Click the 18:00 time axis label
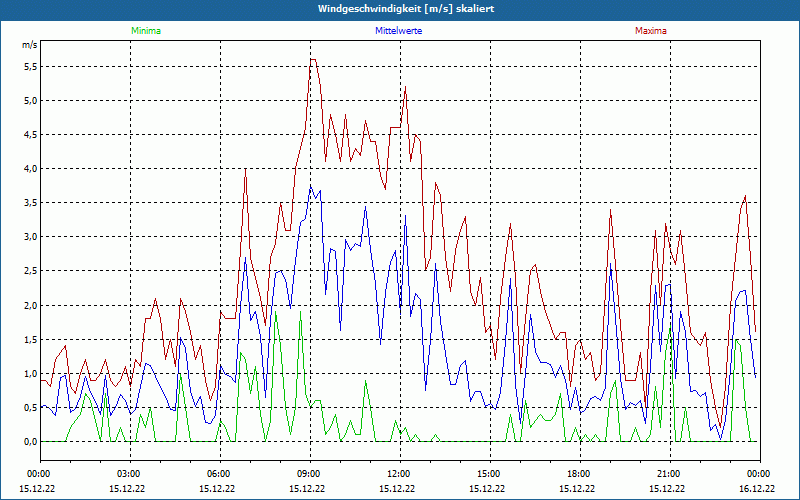The height and width of the screenshot is (500, 800). coord(578,474)
